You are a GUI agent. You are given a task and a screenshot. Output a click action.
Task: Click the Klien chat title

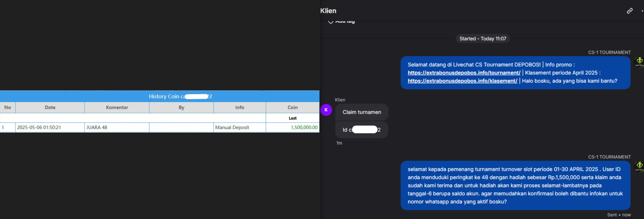tap(328, 11)
